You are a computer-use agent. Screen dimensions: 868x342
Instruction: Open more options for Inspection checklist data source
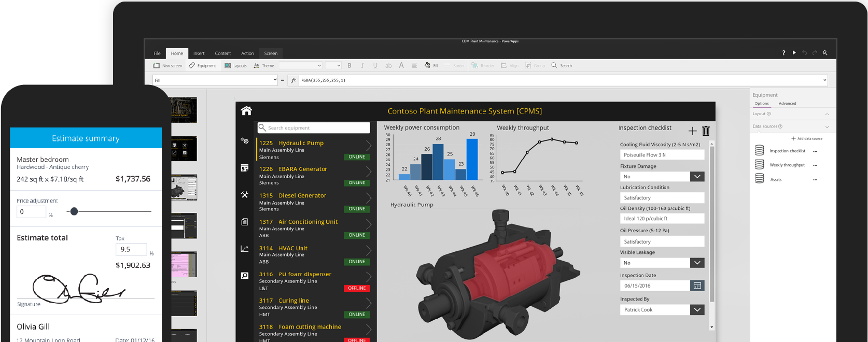(815, 151)
